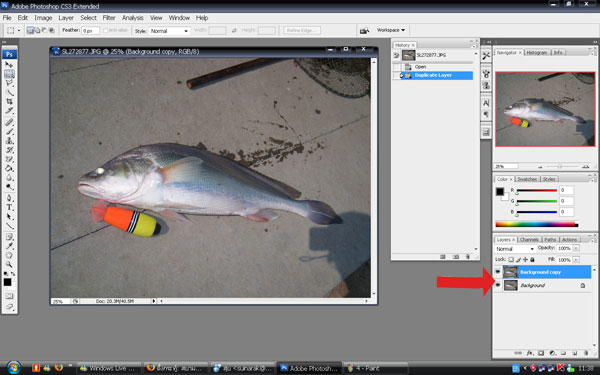This screenshot has height=375, width=600.
Task: Open the Opacity slider arrow
Action: pyautogui.click(x=576, y=248)
